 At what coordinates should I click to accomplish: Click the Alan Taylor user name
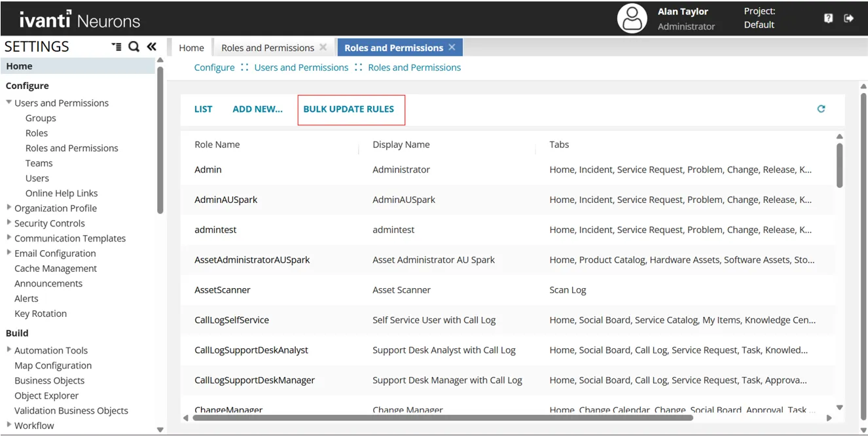pos(683,12)
